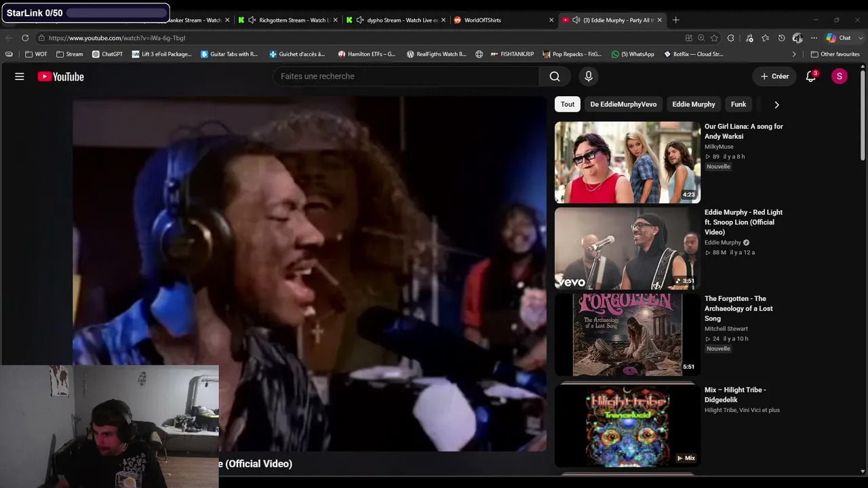The image size is (868, 488).
Task: Click the 'Faites une recherche' search field
Action: [x=406, y=77]
